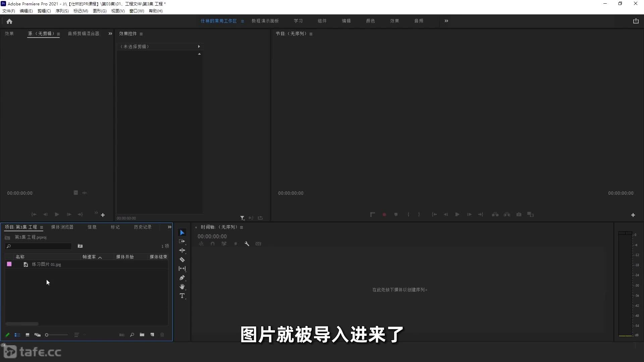The image size is (644, 362).
Task: Select the Type tool
Action: [x=182, y=296]
